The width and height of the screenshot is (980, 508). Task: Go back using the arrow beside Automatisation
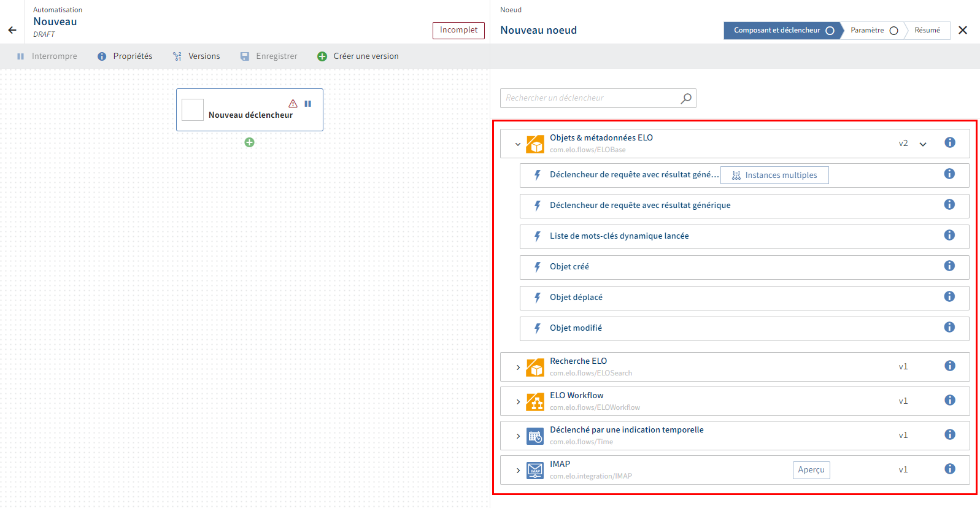pos(12,30)
